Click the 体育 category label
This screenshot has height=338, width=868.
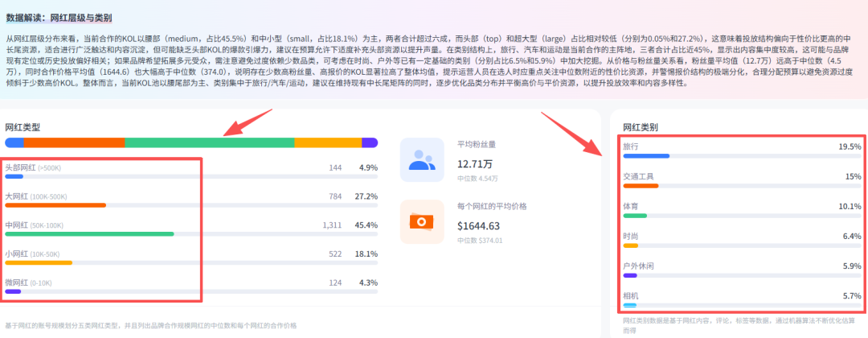(631, 206)
